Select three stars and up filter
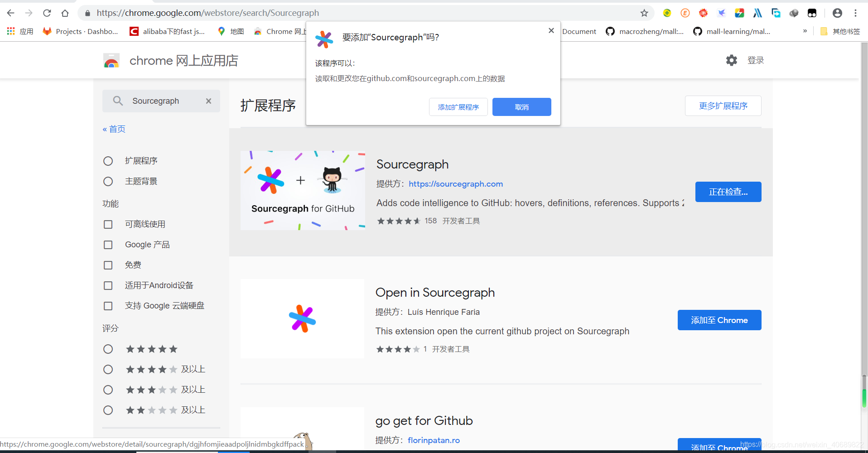Viewport: 868px width, 453px height. click(x=108, y=390)
